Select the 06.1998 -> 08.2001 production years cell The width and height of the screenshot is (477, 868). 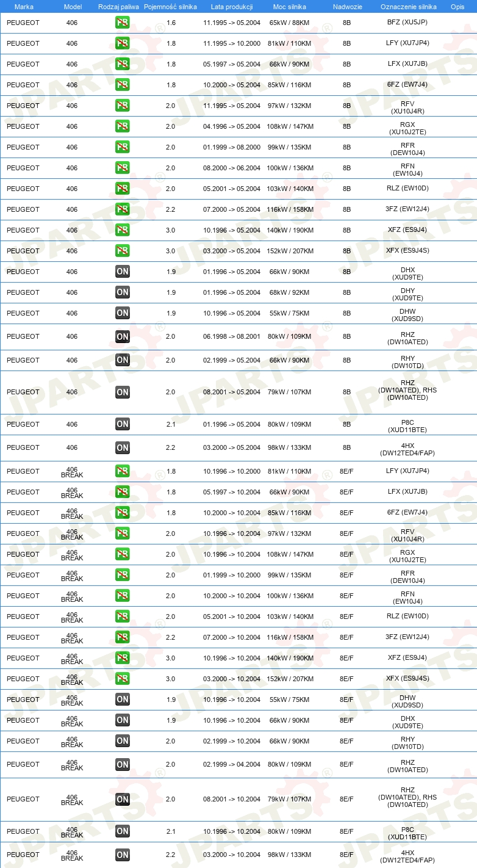[x=232, y=336]
